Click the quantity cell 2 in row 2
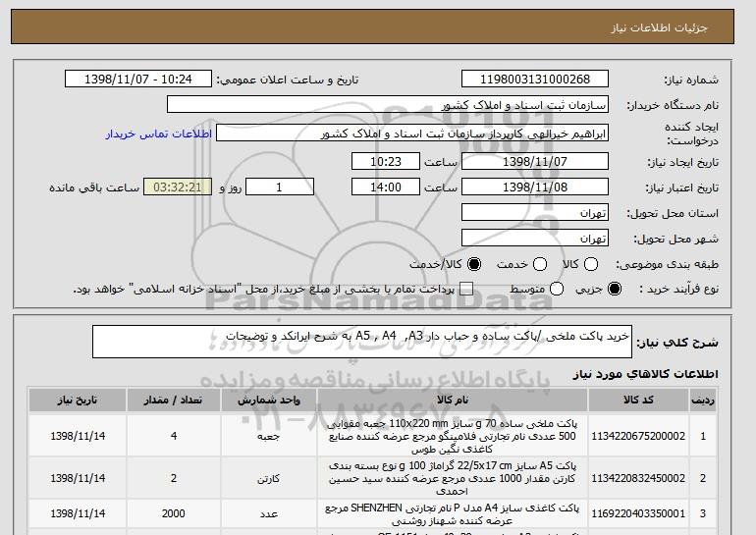The width and height of the screenshot is (756, 535). click(174, 478)
